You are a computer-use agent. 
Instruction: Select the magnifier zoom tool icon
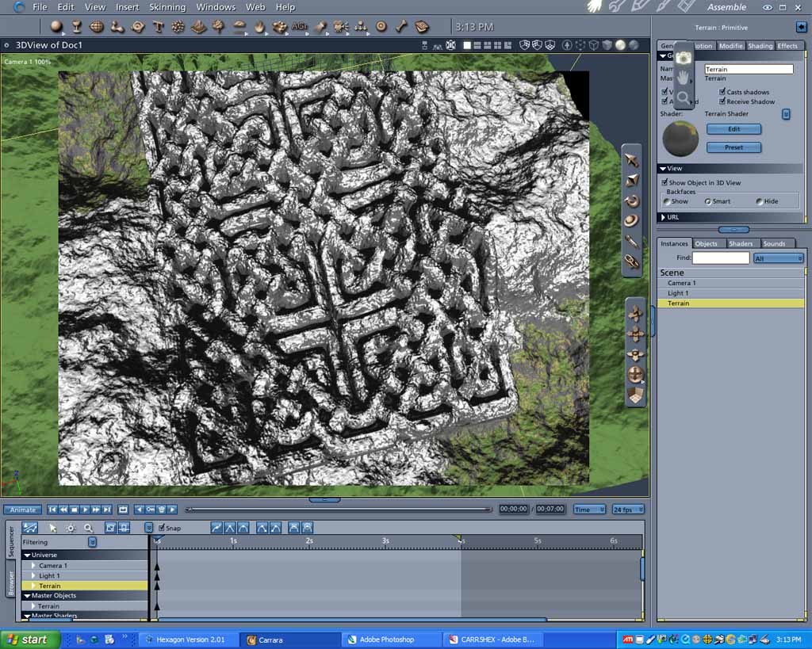(683, 97)
